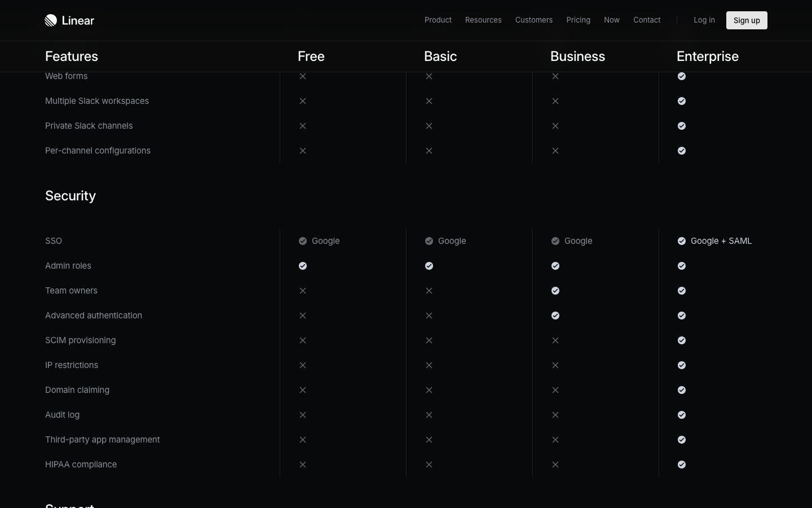This screenshot has width=812, height=508.
Task: Open the Resources menu
Action: coord(483,20)
